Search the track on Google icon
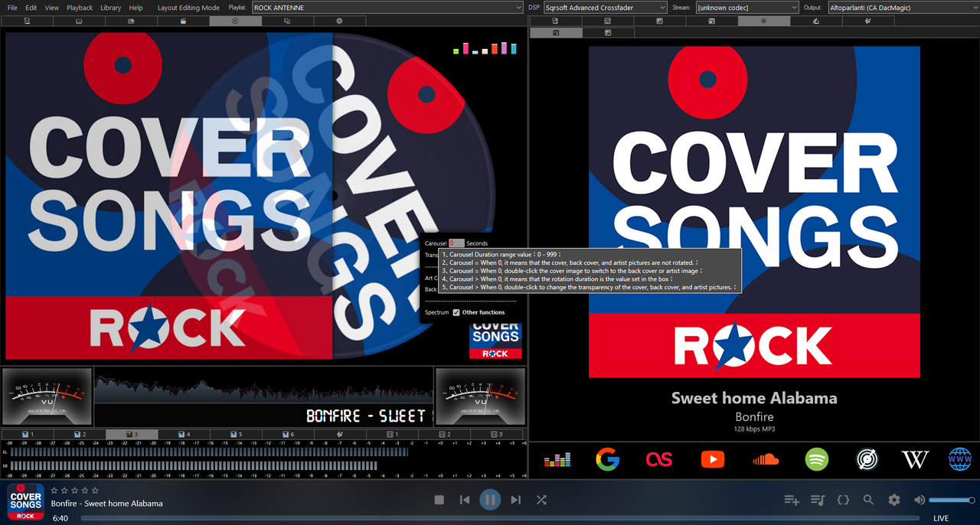 coord(607,459)
